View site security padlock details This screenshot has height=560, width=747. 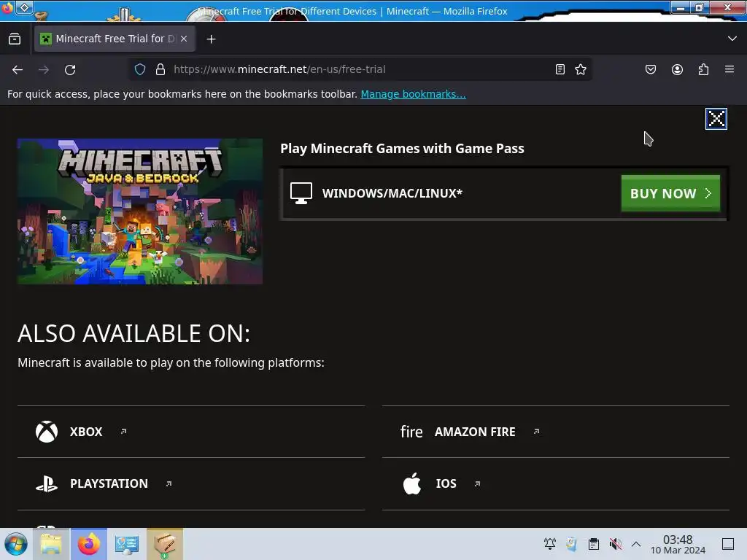(160, 69)
